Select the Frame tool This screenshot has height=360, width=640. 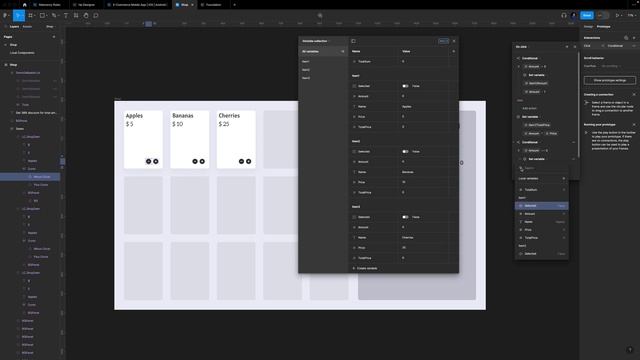click(x=31, y=16)
